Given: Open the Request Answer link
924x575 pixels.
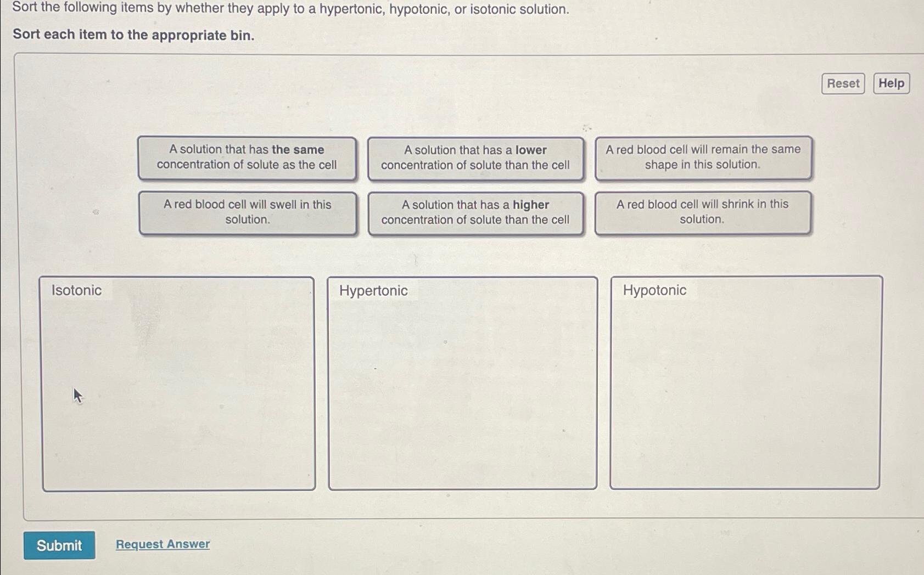Looking at the screenshot, I should (x=162, y=544).
